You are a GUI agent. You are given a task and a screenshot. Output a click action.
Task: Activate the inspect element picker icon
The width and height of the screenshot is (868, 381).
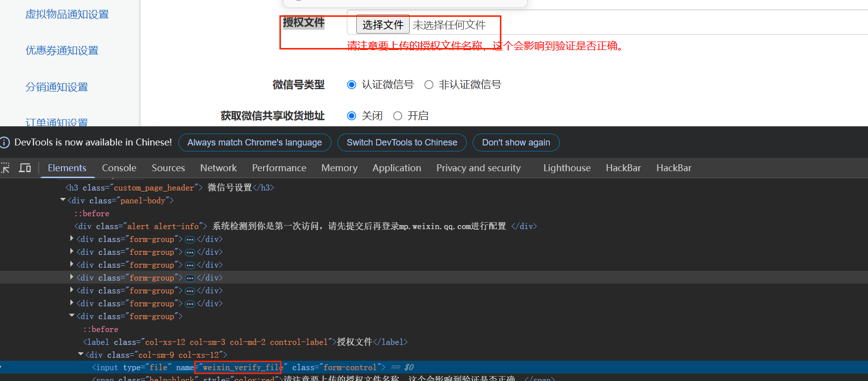[x=5, y=168]
